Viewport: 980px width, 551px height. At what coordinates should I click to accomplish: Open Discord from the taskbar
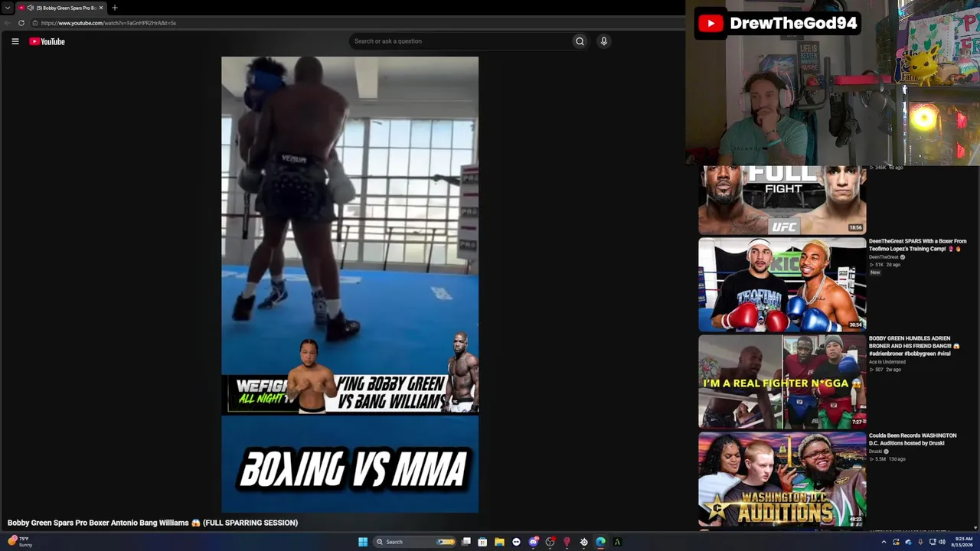point(533,542)
